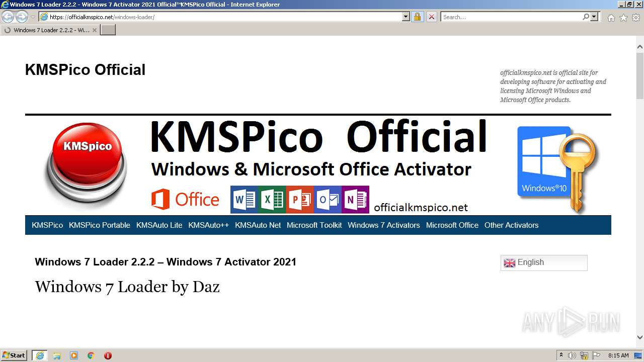
Task: Open the Other Activators menu item
Action: pos(512,225)
